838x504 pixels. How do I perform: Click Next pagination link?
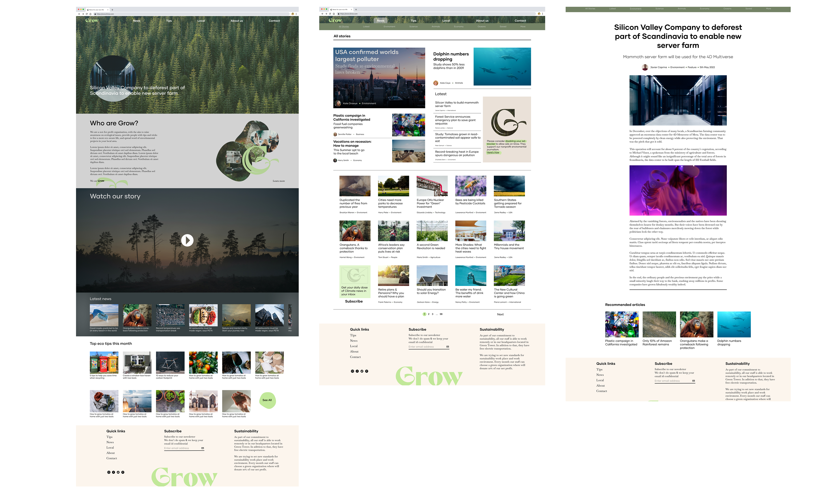pyautogui.click(x=500, y=314)
